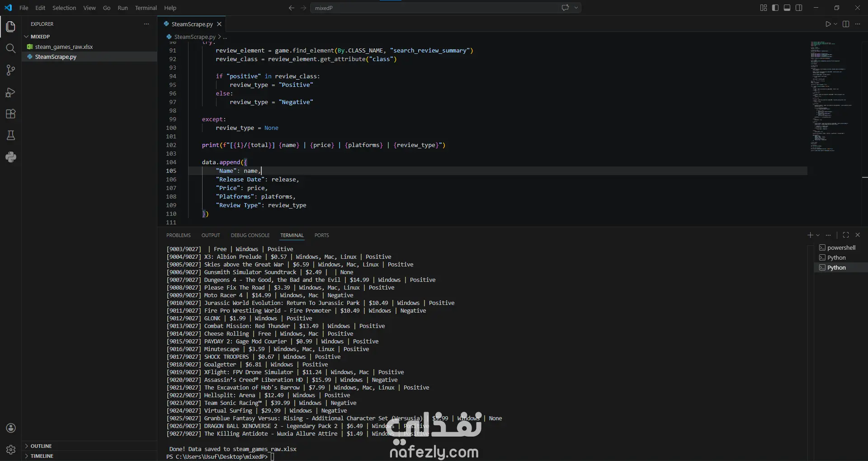Open the Selection menu
Screen dimensions: 868x461
tap(64, 8)
